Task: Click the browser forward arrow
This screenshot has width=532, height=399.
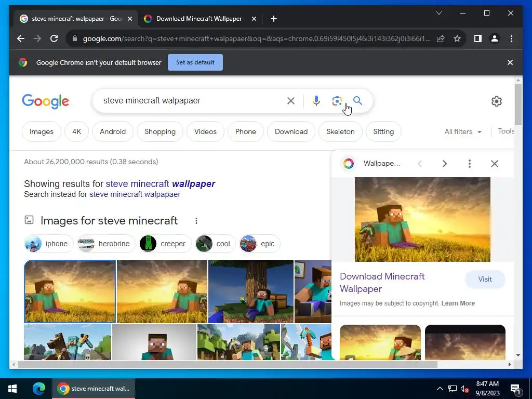Action: tap(37, 38)
